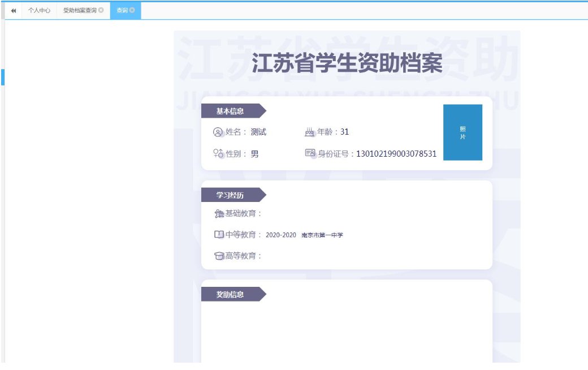Close the 查询 tab
Image resolution: width=588 pixels, height=370 pixels.
click(132, 10)
